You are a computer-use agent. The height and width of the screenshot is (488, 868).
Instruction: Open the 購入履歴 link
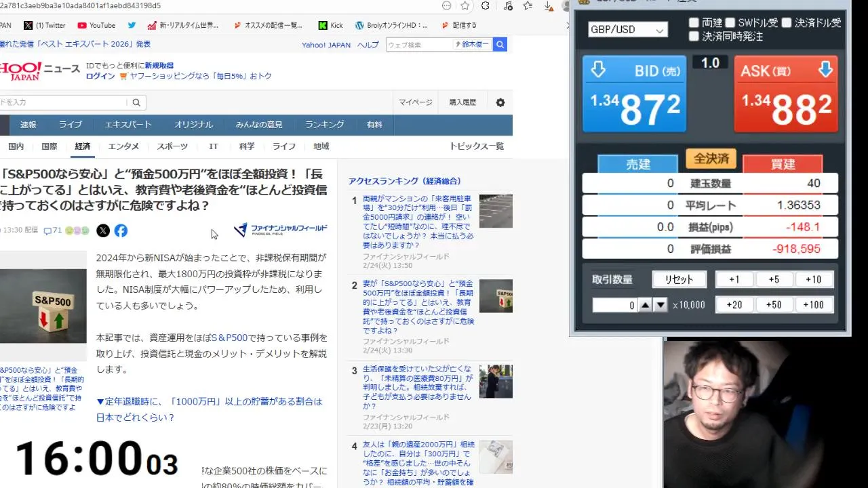click(x=462, y=102)
